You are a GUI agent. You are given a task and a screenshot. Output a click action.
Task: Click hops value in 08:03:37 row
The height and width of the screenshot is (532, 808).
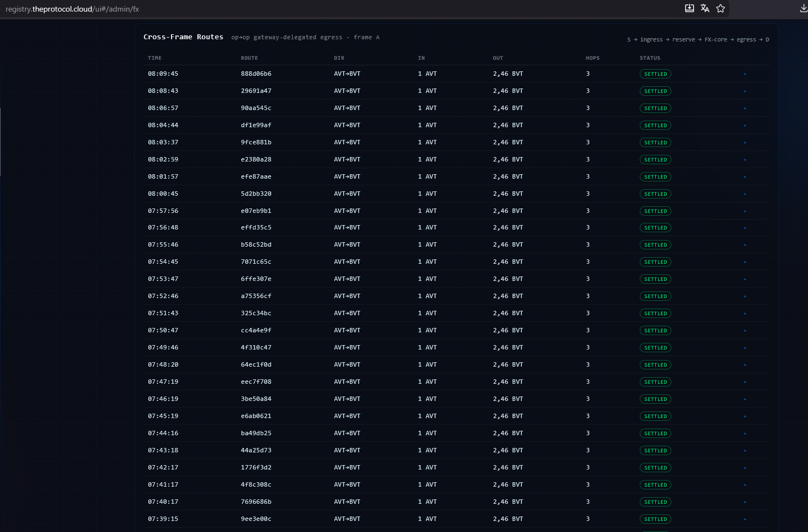[588, 143]
